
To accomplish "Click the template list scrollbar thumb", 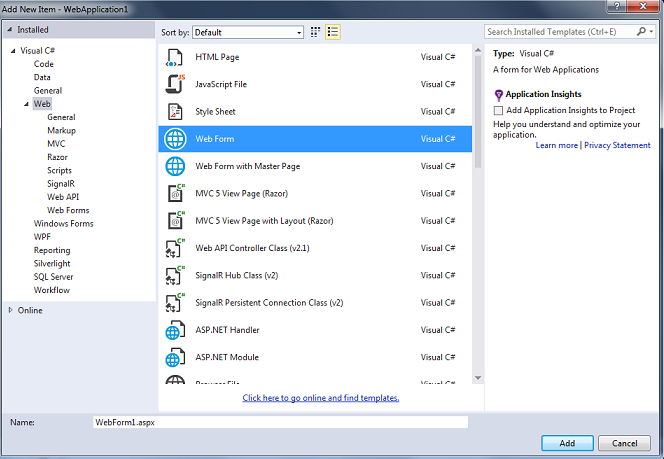I will coord(478,112).
